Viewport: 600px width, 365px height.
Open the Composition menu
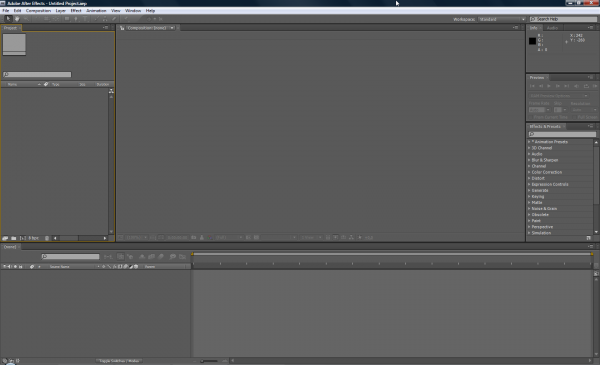click(38, 11)
